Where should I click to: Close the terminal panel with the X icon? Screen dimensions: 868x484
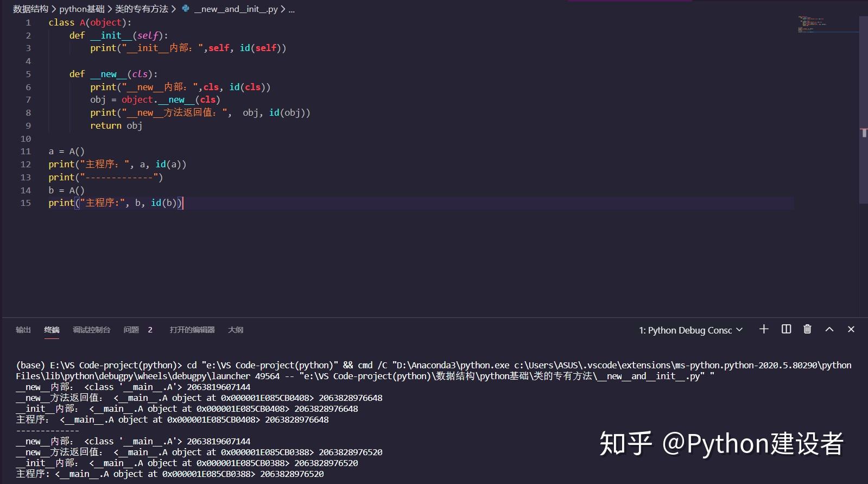coord(851,329)
